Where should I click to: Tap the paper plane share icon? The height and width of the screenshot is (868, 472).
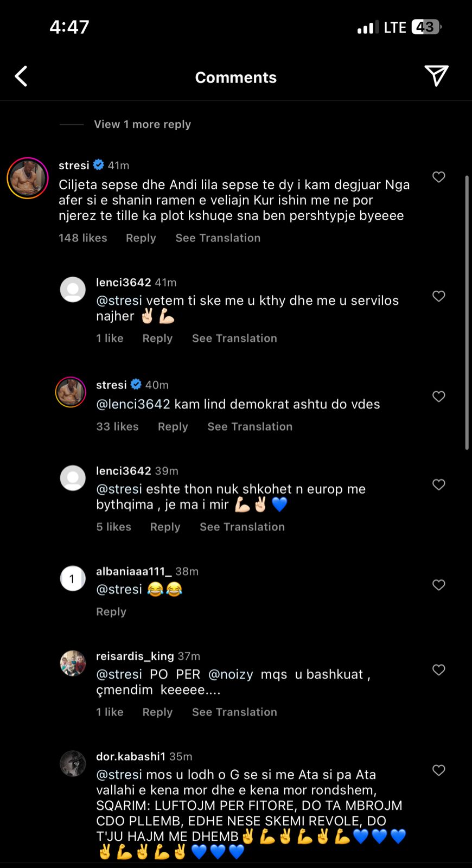(436, 76)
